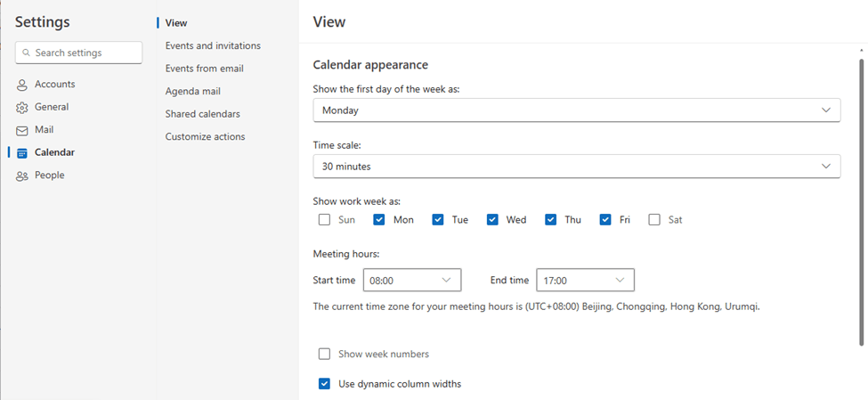Open Shared calendars section

click(203, 114)
